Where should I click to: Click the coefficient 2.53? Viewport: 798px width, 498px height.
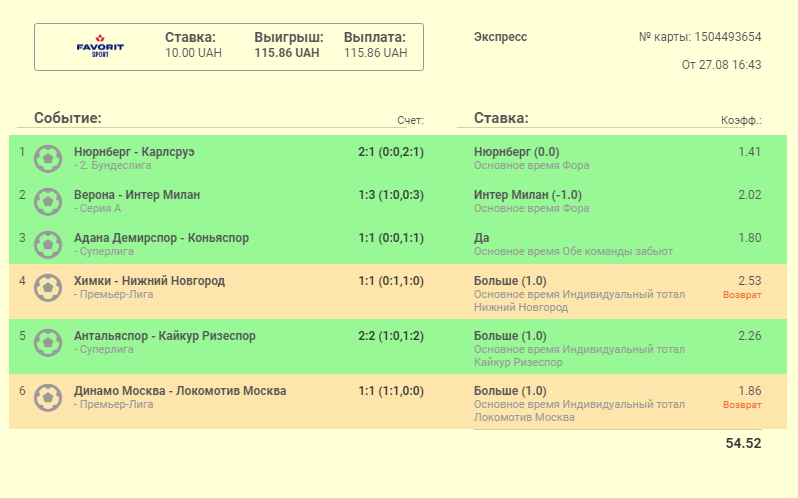[x=750, y=281]
